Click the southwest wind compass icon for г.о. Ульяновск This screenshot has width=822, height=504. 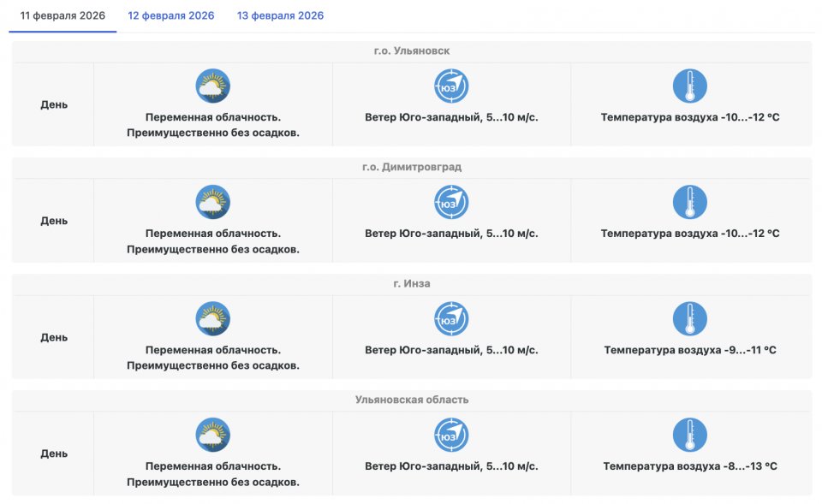(x=451, y=86)
